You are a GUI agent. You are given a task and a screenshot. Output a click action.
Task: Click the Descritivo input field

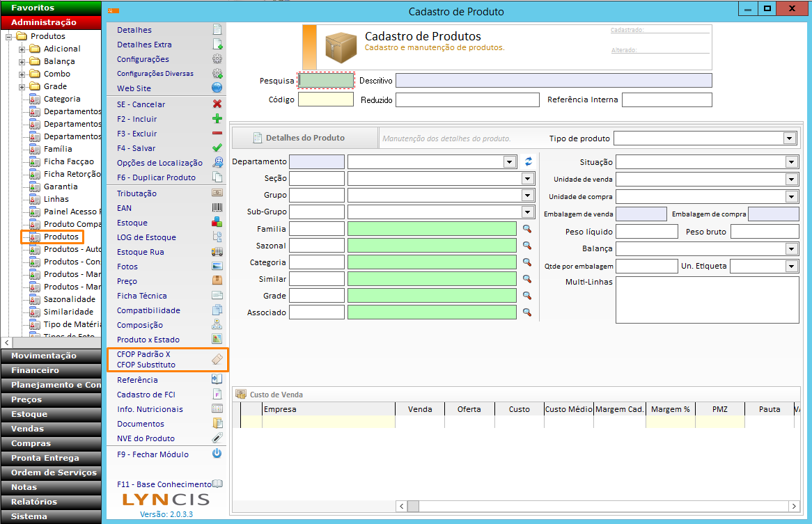click(554, 81)
